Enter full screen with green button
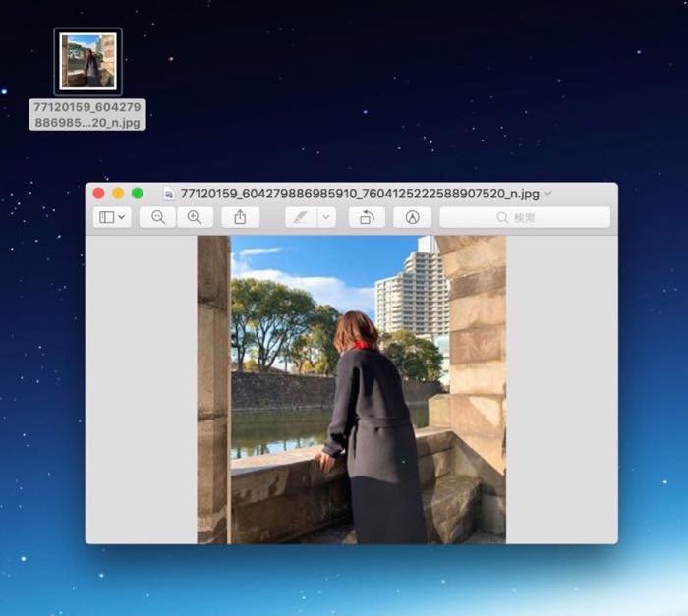Viewport: 688px width, 616px height. pos(138,193)
